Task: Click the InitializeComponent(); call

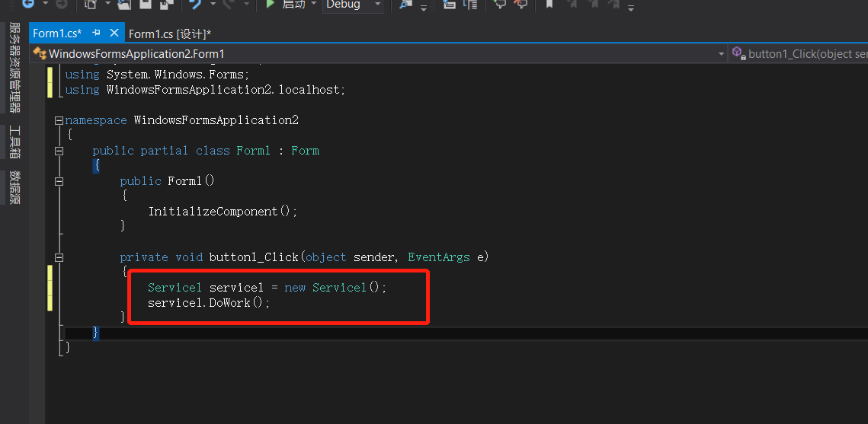Action: click(x=223, y=212)
